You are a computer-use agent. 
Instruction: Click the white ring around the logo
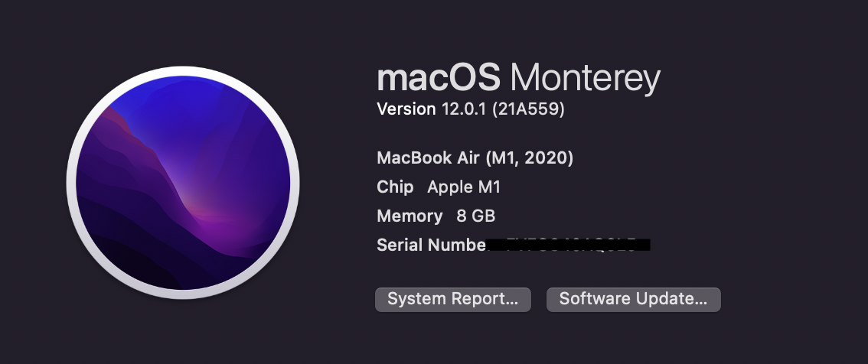point(183,71)
